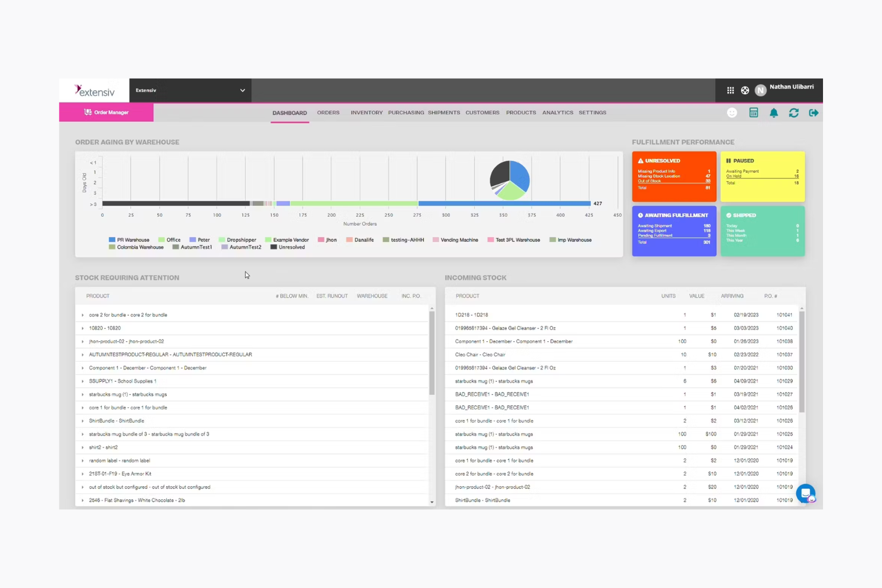This screenshot has height=588, width=882.
Task: Open the ANALYTICS section
Action: [x=557, y=112]
